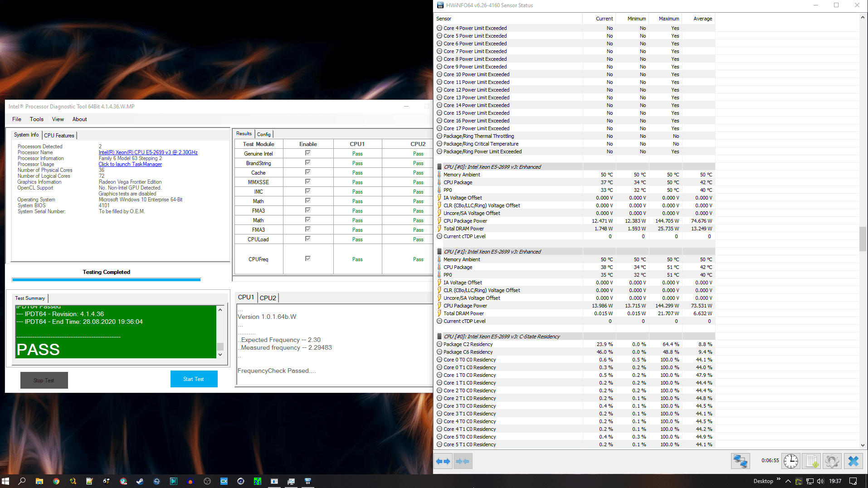
Task: Click Package C2 Residency sensor icon
Action: click(x=439, y=344)
